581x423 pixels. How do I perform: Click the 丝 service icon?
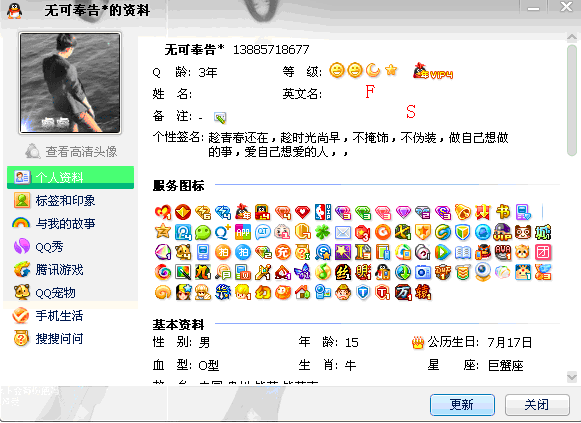click(343, 272)
